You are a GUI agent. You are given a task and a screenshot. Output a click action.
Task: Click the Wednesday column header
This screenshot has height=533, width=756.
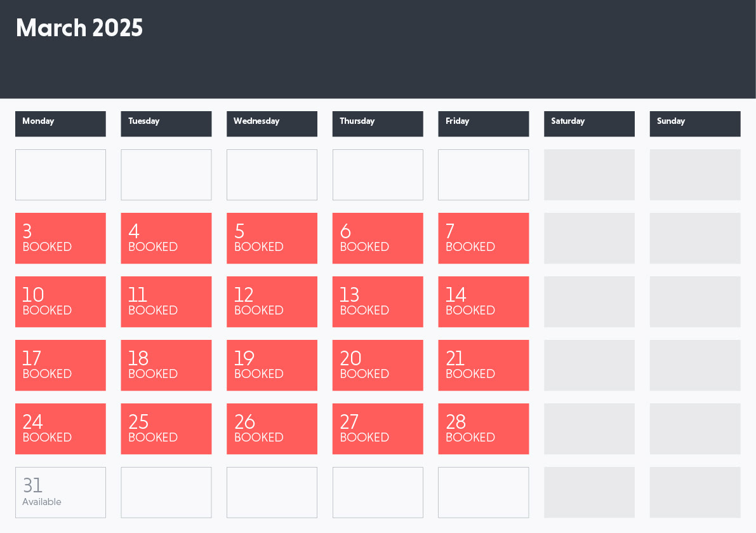click(272, 124)
